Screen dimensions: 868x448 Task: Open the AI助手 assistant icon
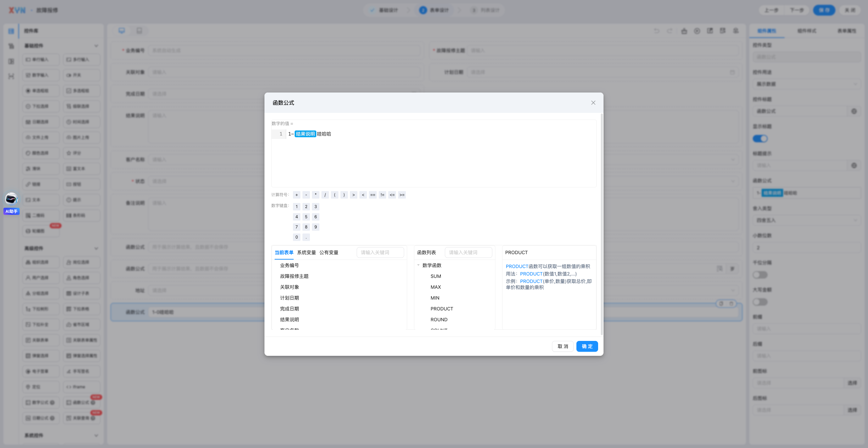[x=11, y=199]
